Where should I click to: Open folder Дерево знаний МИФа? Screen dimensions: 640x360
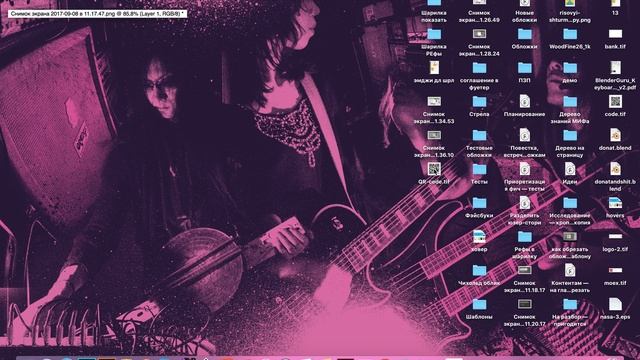(570, 101)
